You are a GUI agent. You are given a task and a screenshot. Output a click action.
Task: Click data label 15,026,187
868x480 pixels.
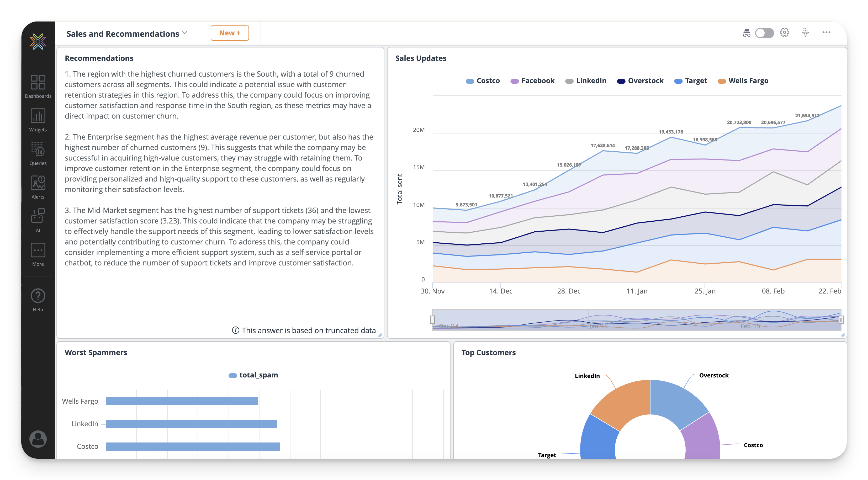(x=569, y=165)
